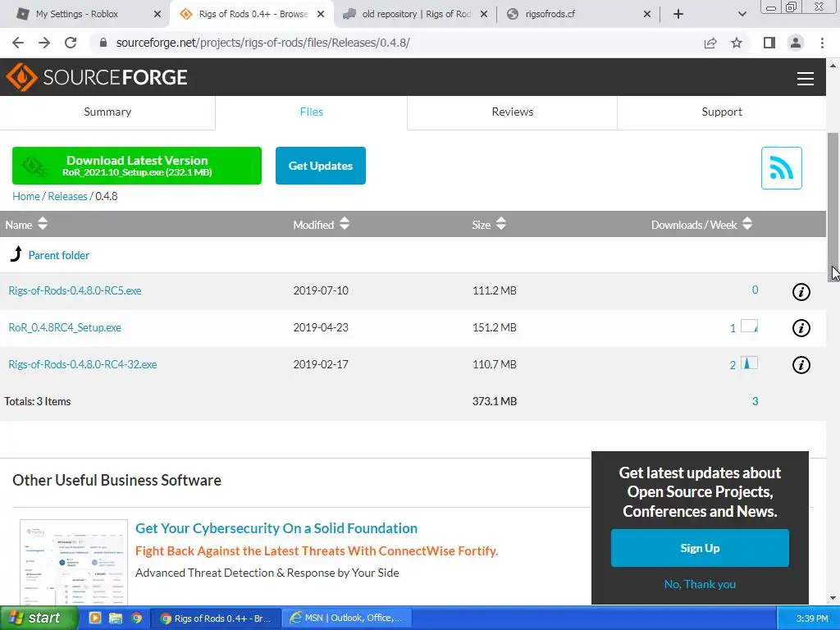The height and width of the screenshot is (630, 840).
Task: Switch to the Files tab
Action: (311, 112)
